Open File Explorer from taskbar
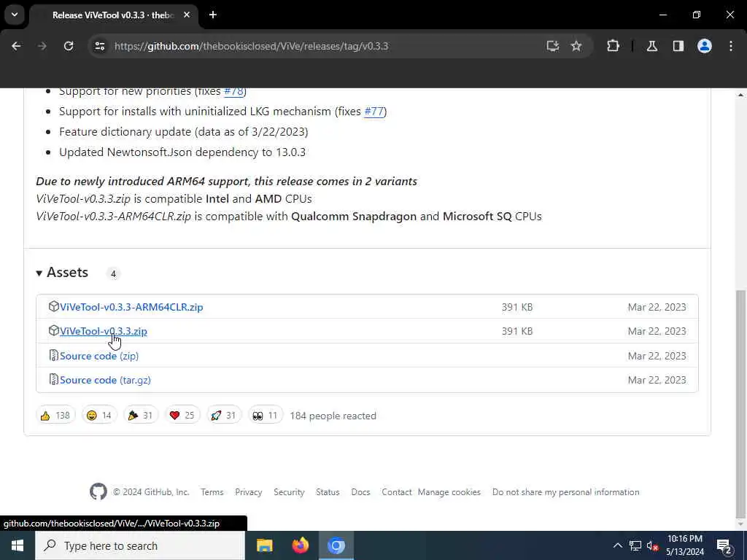This screenshot has width=747, height=560. click(x=264, y=545)
